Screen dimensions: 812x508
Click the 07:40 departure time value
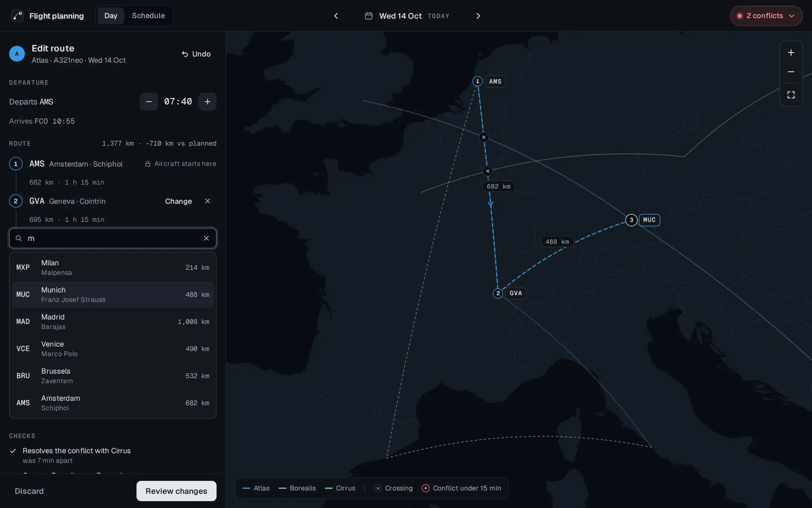pos(178,102)
